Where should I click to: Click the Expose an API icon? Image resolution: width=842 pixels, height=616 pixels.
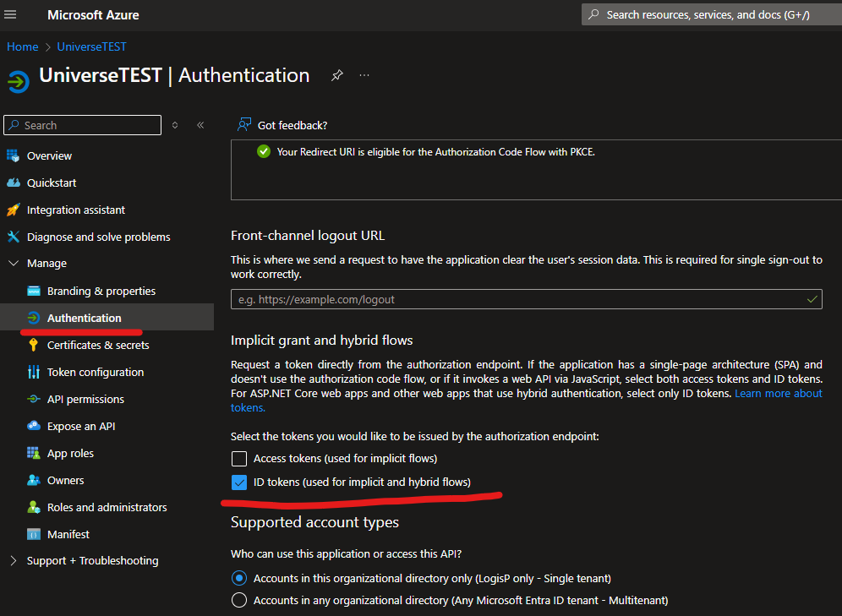[34, 426]
